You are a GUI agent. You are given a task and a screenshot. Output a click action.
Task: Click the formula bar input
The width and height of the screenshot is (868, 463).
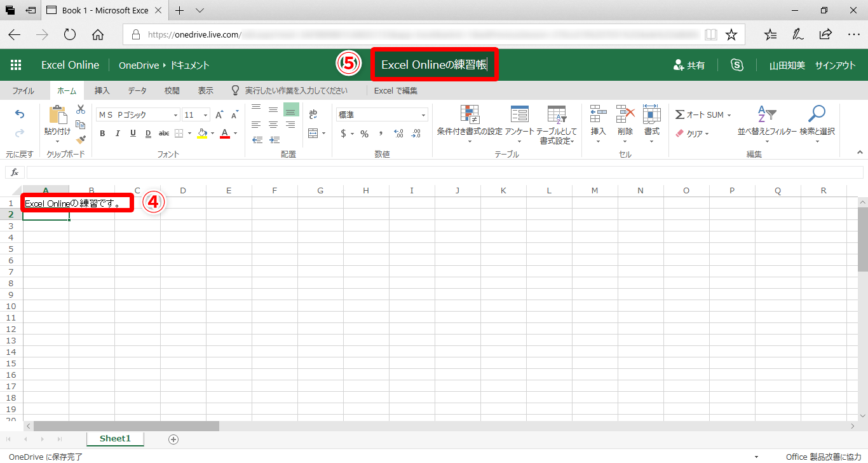point(445,172)
